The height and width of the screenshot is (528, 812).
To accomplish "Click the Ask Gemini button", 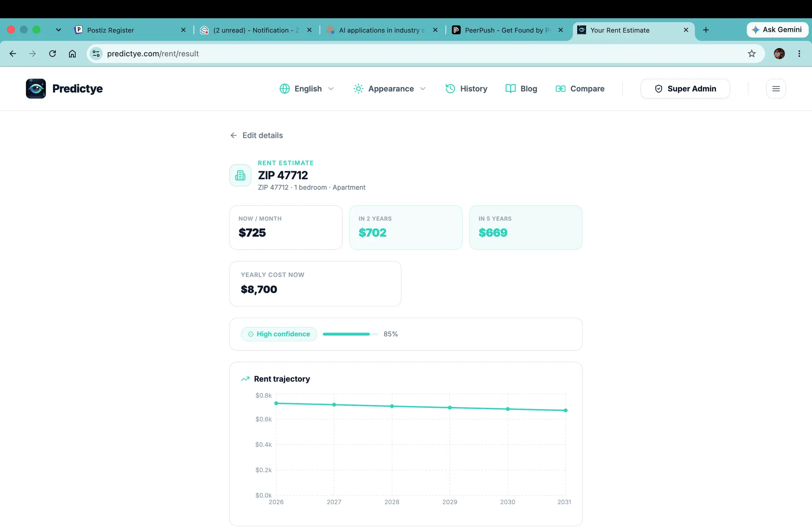I will coord(777,30).
